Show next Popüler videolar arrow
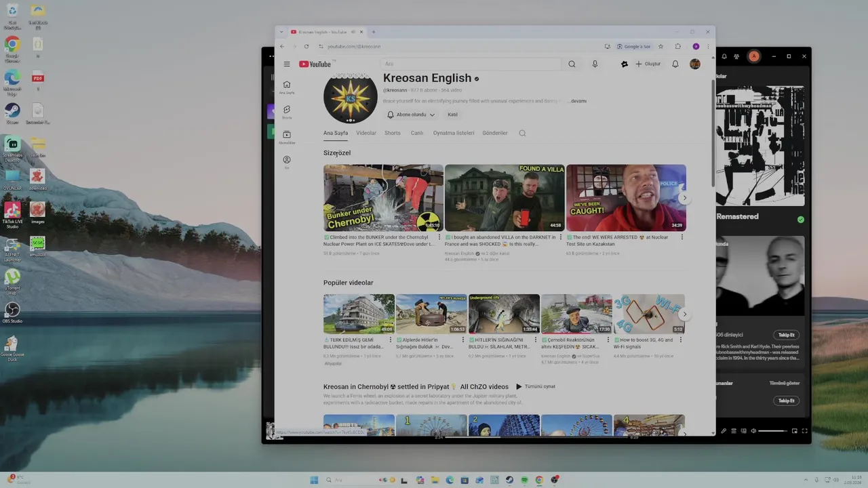The image size is (868, 488). pyautogui.click(x=684, y=314)
